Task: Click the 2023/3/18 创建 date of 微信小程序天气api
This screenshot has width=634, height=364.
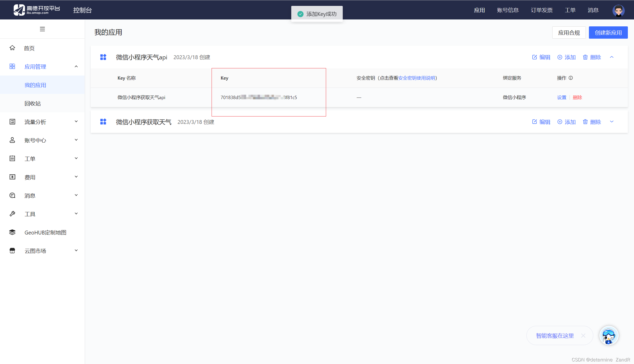Action: click(192, 57)
